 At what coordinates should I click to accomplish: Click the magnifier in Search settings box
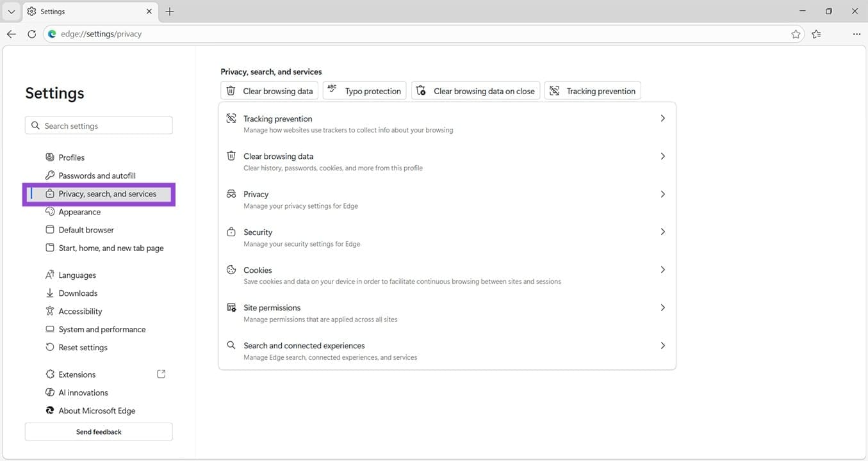pos(35,125)
